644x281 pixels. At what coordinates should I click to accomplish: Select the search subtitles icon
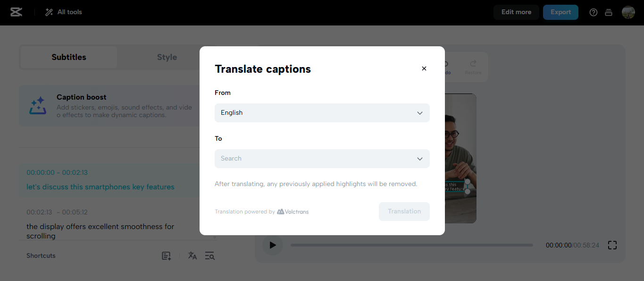209,255
